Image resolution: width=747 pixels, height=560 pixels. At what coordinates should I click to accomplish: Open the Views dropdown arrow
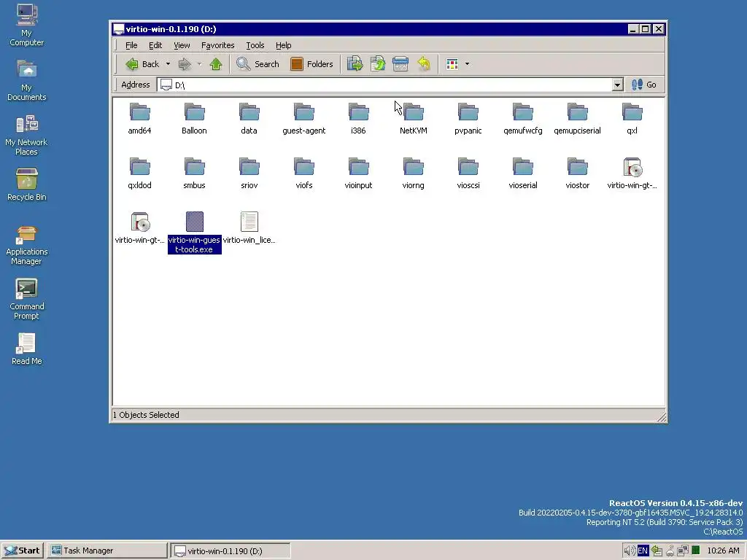click(468, 64)
